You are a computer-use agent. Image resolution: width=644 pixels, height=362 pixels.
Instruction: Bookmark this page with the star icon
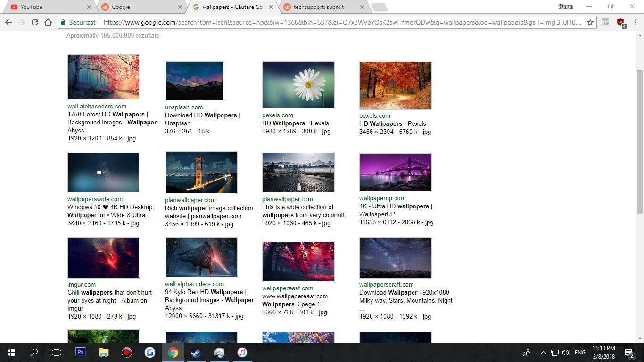(x=590, y=22)
